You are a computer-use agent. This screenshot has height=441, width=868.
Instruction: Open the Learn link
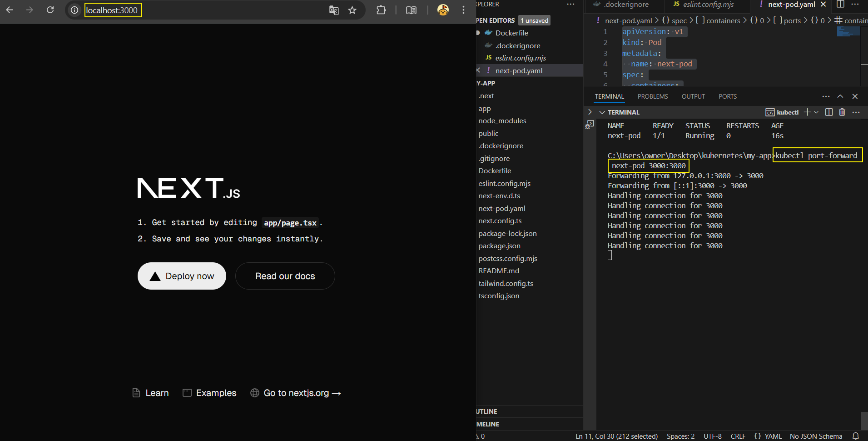[150, 393]
